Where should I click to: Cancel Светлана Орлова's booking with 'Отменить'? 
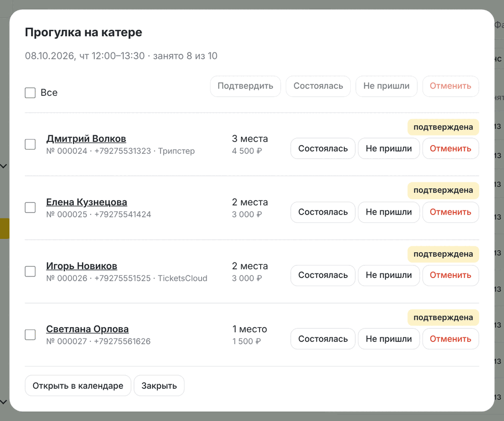point(451,339)
